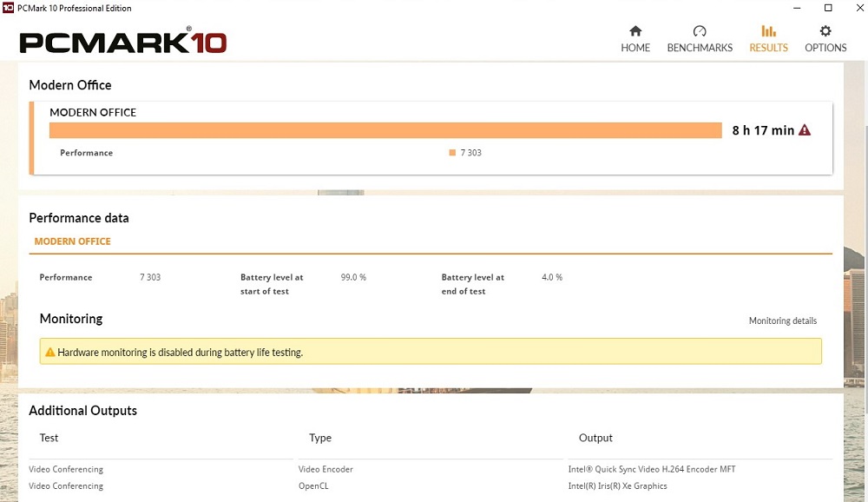Click Battery level at end of test label
The image size is (868, 502).
point(473,284)
